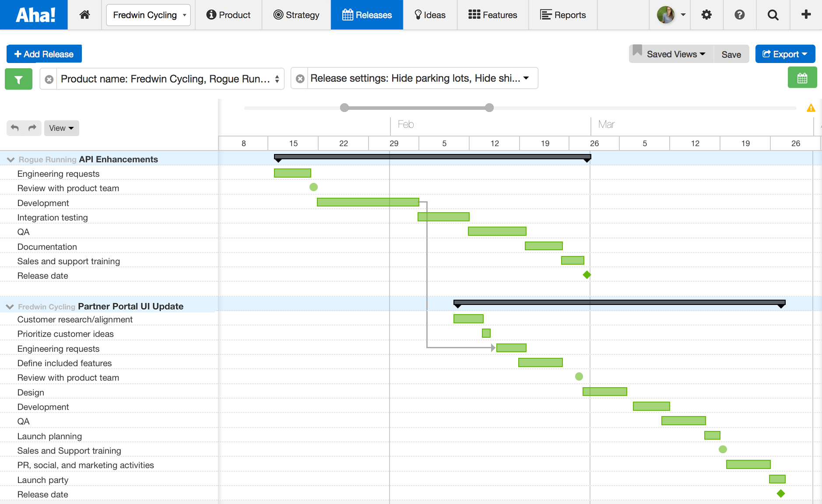Screen dimensions: 822x504
Task: Open the Saved Views dropdown
Action: 676,54
